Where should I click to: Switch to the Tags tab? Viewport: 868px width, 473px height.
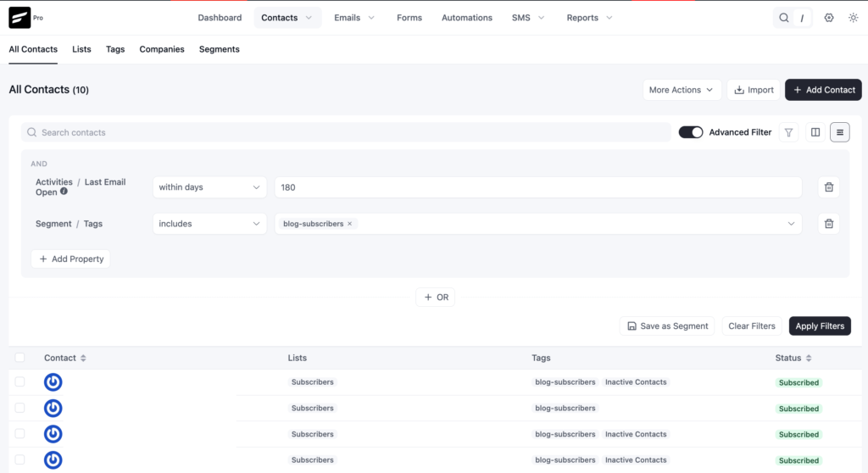115,49
